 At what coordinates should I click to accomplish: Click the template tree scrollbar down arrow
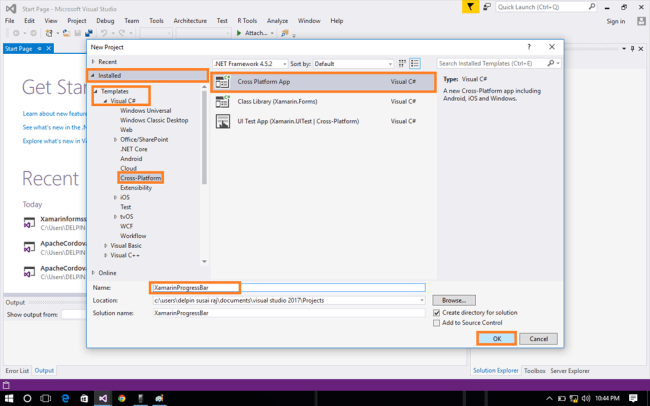point(204,262)
